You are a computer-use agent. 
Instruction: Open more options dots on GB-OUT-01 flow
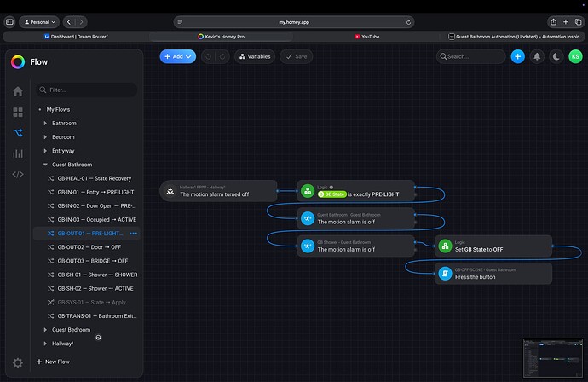133,234
